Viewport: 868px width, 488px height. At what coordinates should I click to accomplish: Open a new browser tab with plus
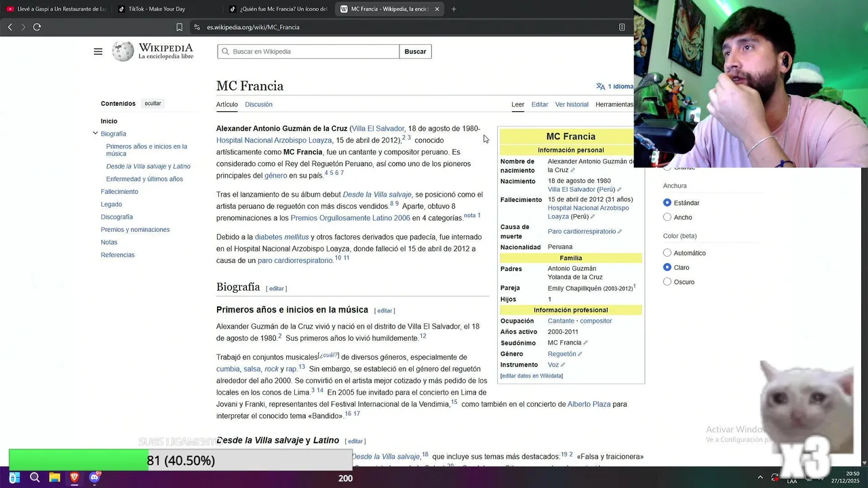coord(454,9)
